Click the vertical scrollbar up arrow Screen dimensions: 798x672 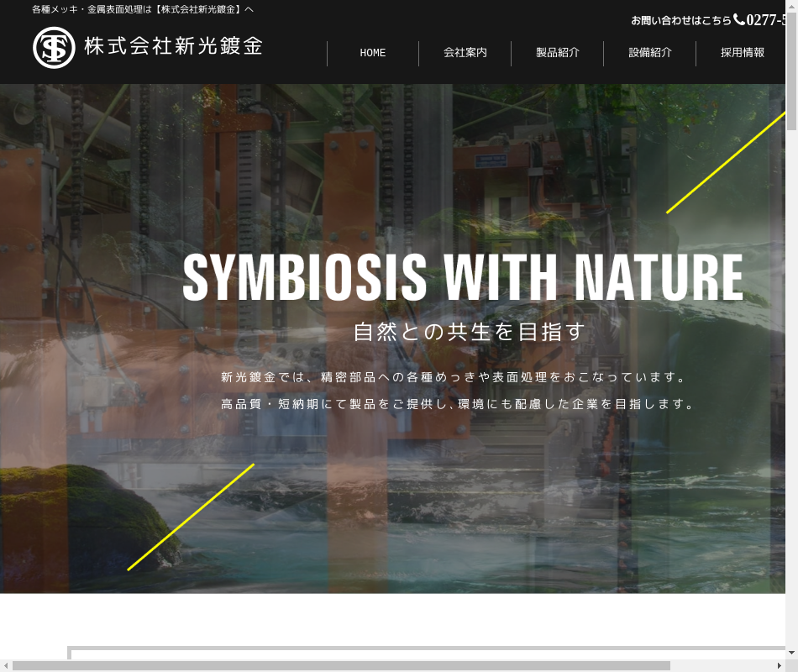coord(791,6)
